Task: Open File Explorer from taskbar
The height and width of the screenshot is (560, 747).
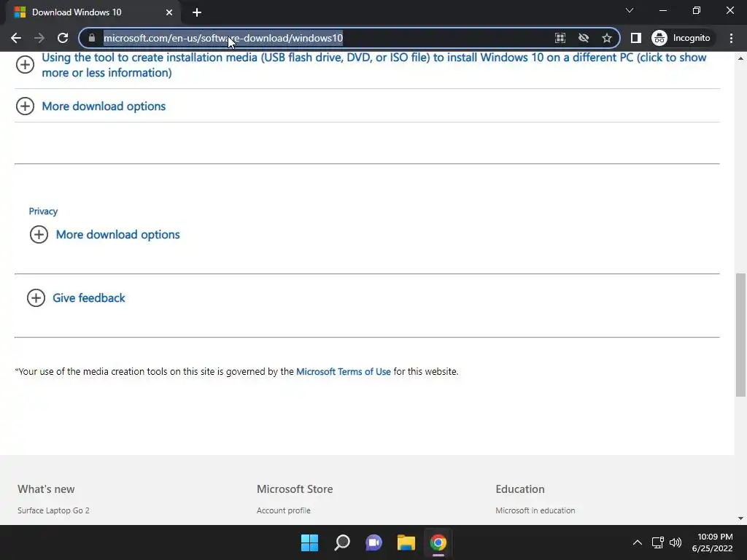Action: pyautogui.click(x=406, y=542)
